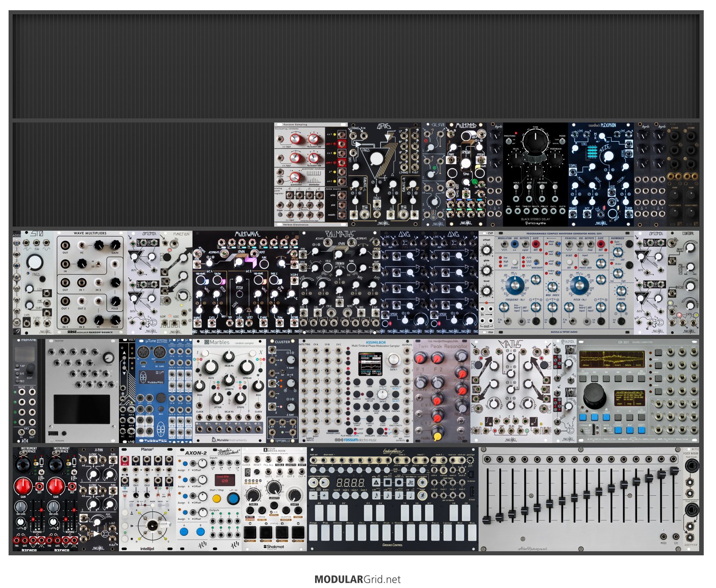Select the Mutable Instruments Marbles module
Image resolution: width=716 pixels, height=588 pixels.
[x=229, y=391]
